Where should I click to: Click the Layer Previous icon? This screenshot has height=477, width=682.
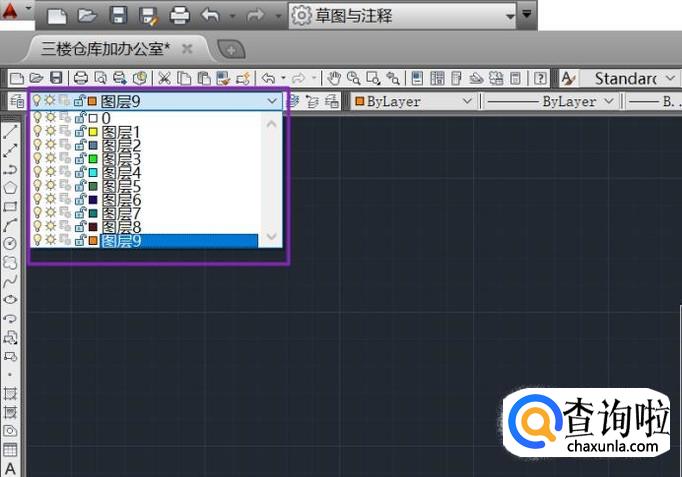point(312,101)
